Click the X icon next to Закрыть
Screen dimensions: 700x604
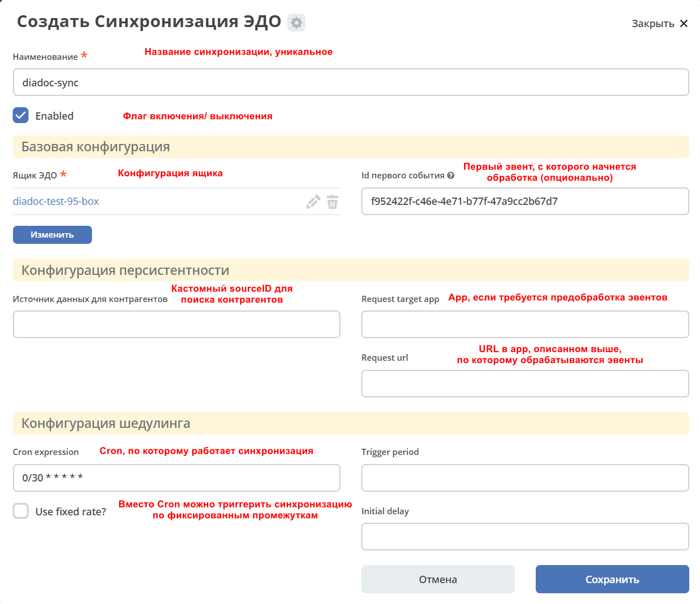point(684,24)
